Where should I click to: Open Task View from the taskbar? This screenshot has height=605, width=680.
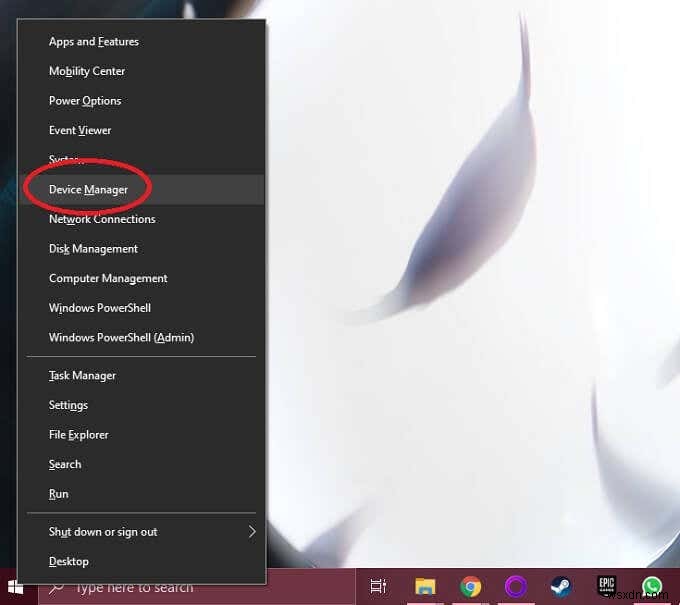(378, 587)
